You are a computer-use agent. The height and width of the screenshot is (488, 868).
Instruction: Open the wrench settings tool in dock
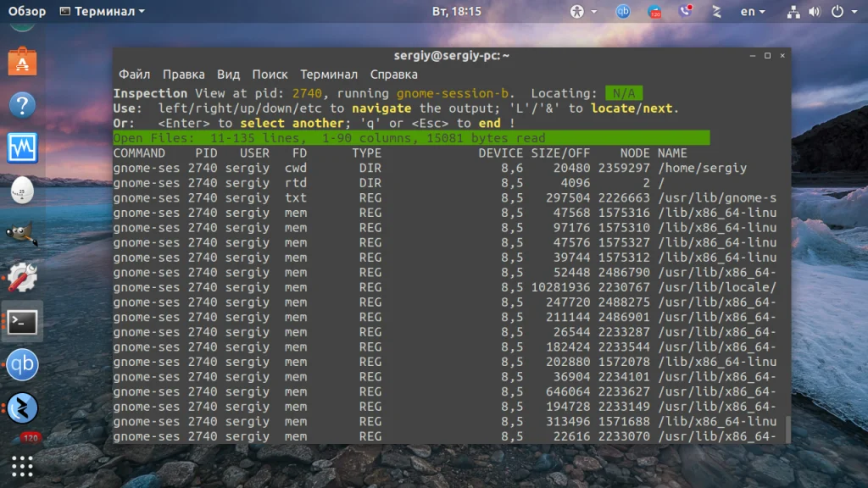click(22, 277)
